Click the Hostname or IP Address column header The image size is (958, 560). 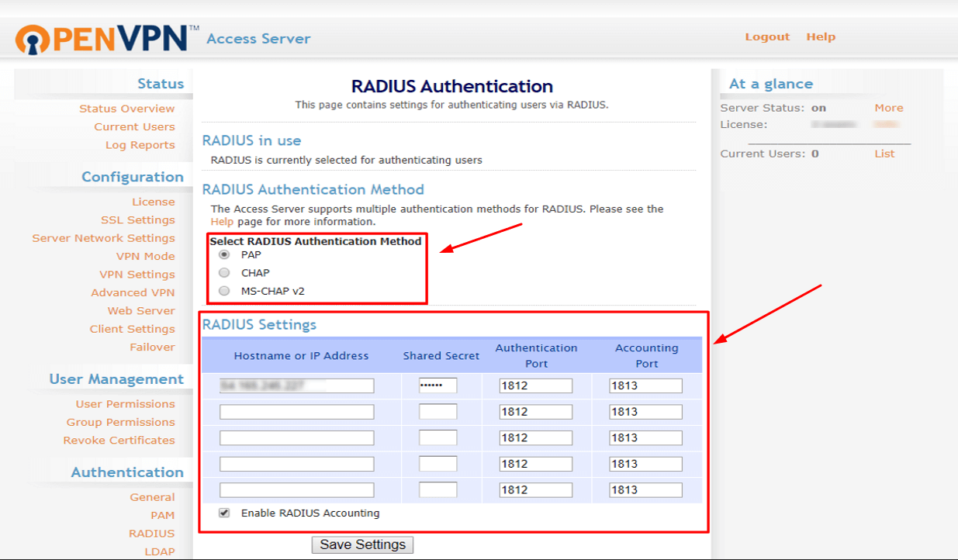301,356
